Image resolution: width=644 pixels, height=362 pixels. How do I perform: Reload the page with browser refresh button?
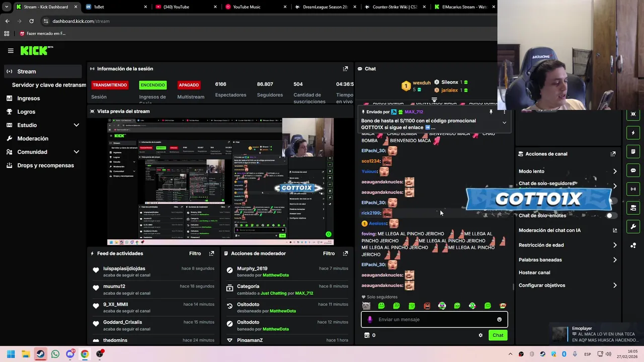[x=31, y=21]
